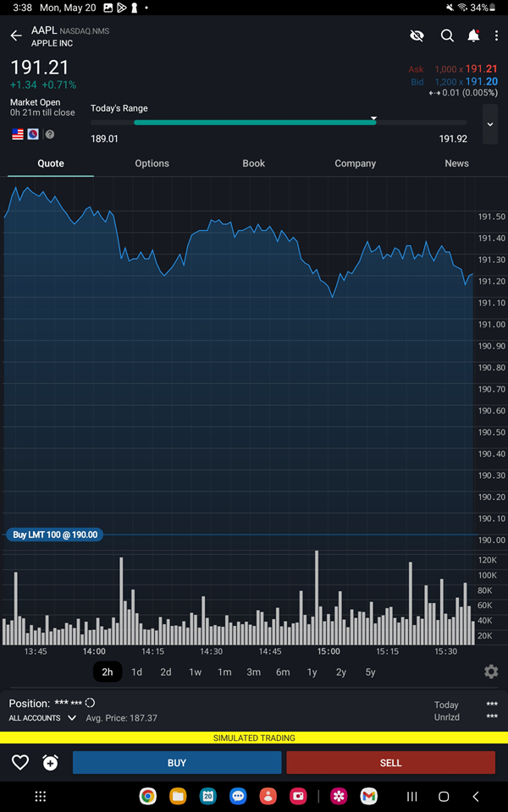This screenshot has width=508, height=812.
Task: Tap the question mark help icon
Action: pos(50,134)
